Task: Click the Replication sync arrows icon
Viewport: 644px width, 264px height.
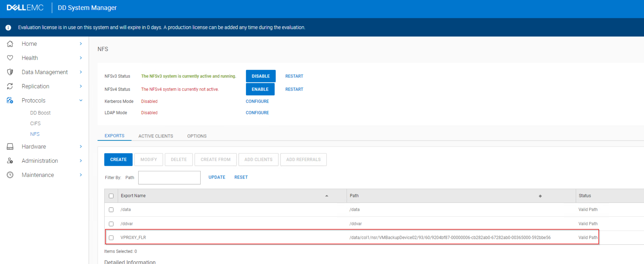Action: pos(10,86)
